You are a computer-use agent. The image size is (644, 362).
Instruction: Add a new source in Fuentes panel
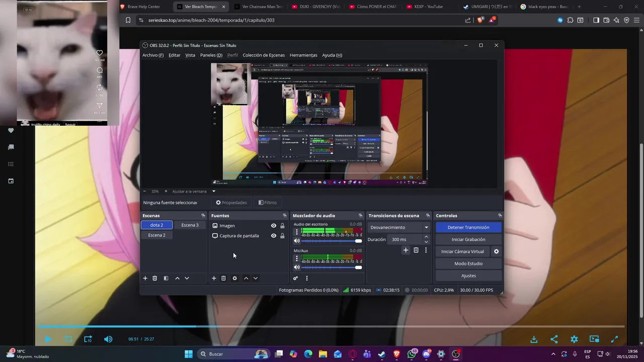[x=214, y=278]
